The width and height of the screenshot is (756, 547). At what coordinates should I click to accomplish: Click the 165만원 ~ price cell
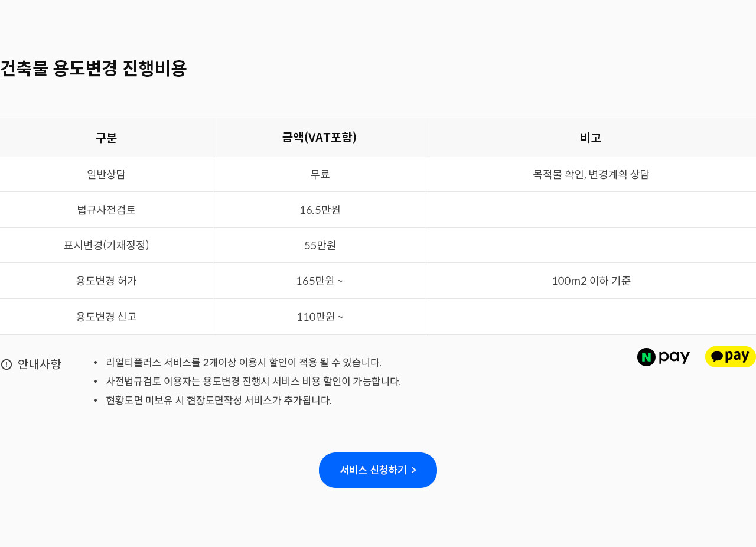320,281
